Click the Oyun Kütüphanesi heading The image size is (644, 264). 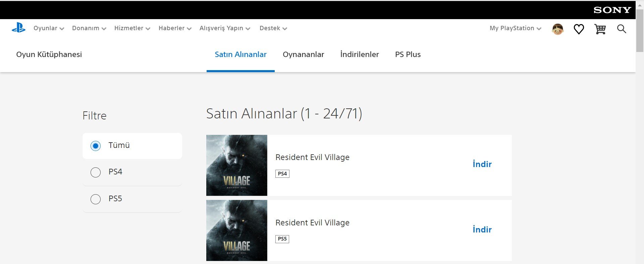click(49, 54)
